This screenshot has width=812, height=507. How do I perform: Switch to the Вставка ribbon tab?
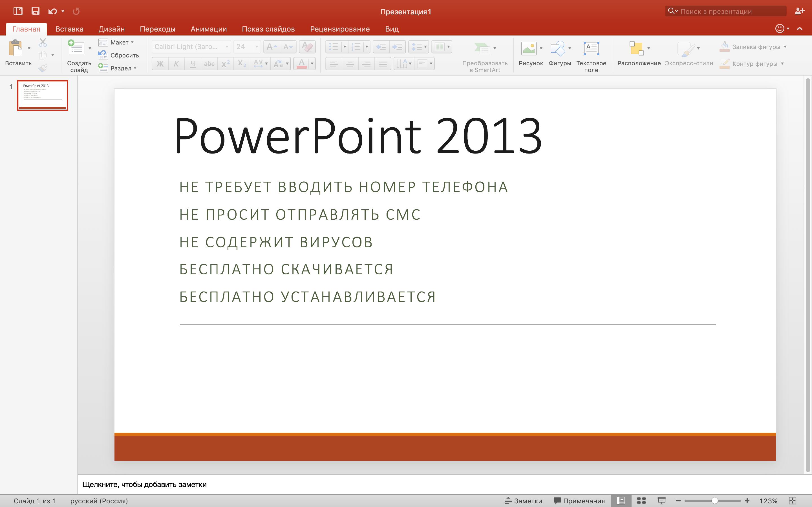69,29
